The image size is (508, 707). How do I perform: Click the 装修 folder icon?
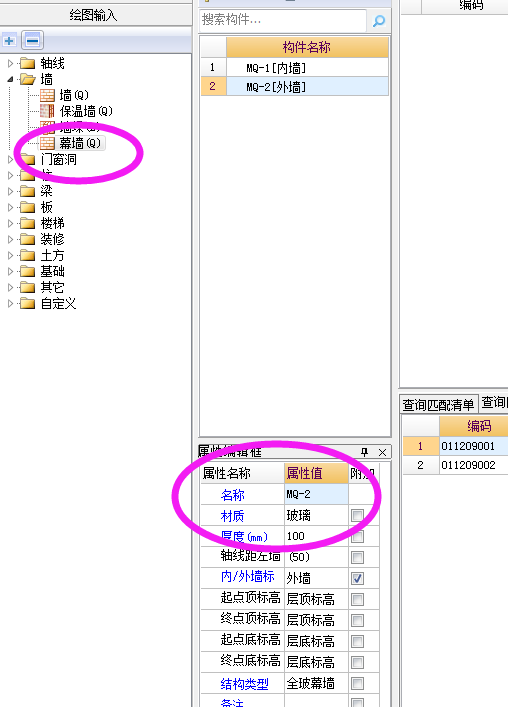pyautogui.click(x=28, y=239)
